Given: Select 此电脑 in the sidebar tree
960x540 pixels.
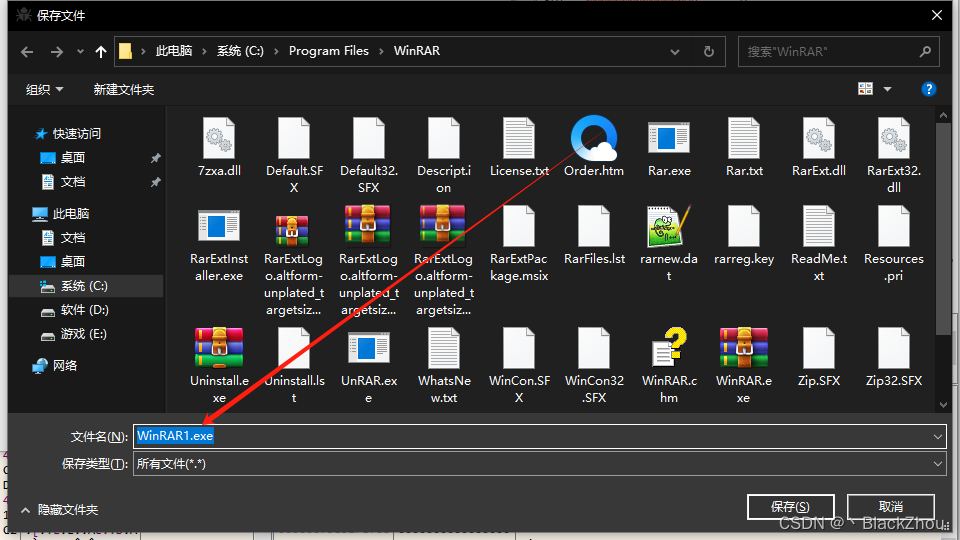Looking at the screenshot, I should (70, 214).
